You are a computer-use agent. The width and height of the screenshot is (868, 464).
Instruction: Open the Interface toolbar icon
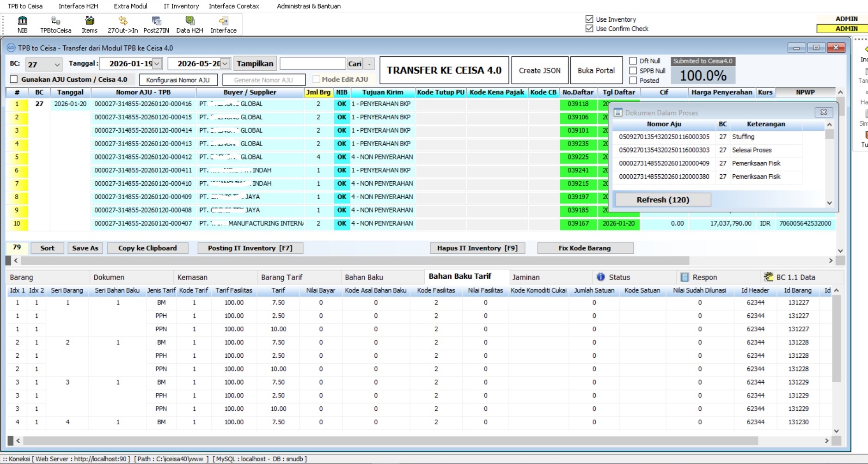[223, 24]
